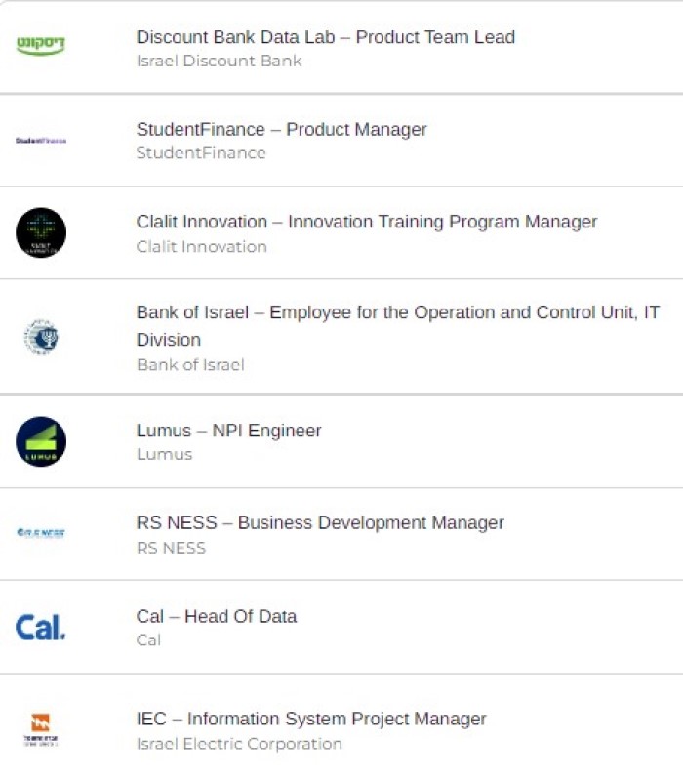Select the Lumus circular logo
This screenshot has height=784, width=683.
tap(41, 441)
